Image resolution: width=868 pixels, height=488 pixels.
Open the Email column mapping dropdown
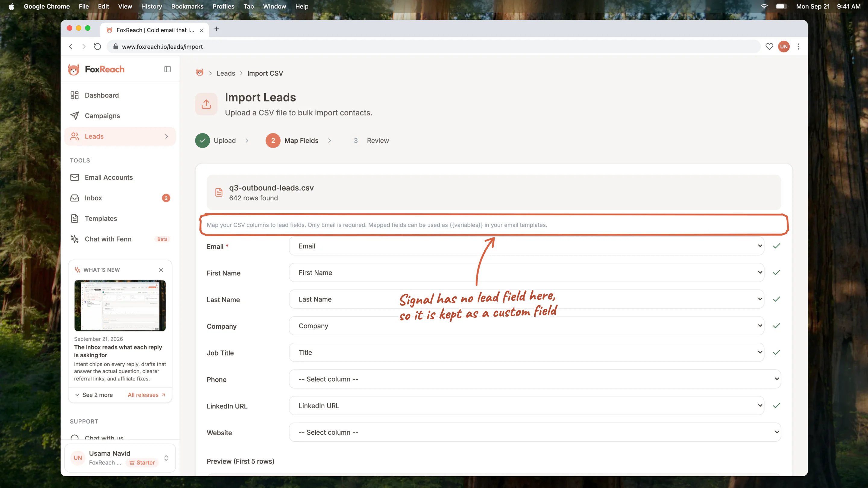526,246
